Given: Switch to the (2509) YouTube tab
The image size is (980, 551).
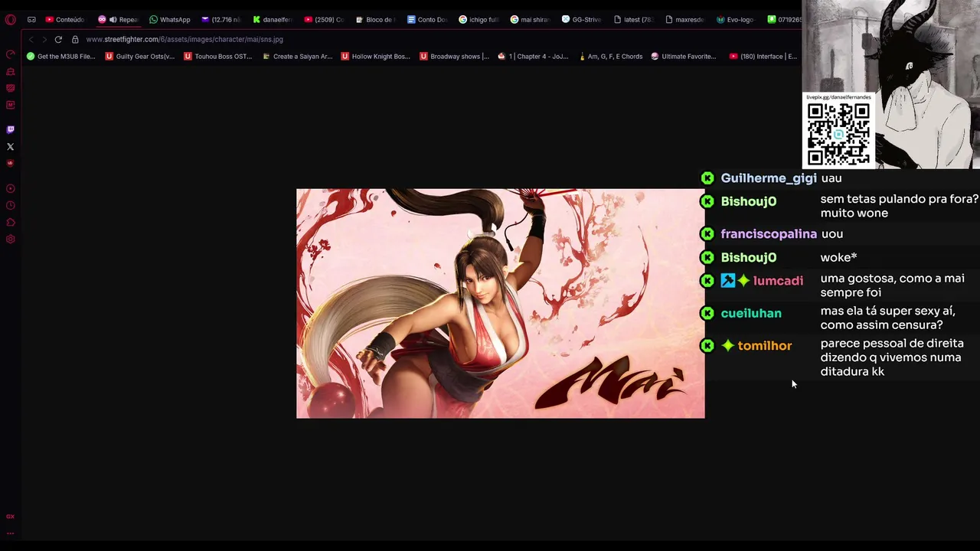Looking at the screenshot, I should pyautogui.click(x=325, y=20).
